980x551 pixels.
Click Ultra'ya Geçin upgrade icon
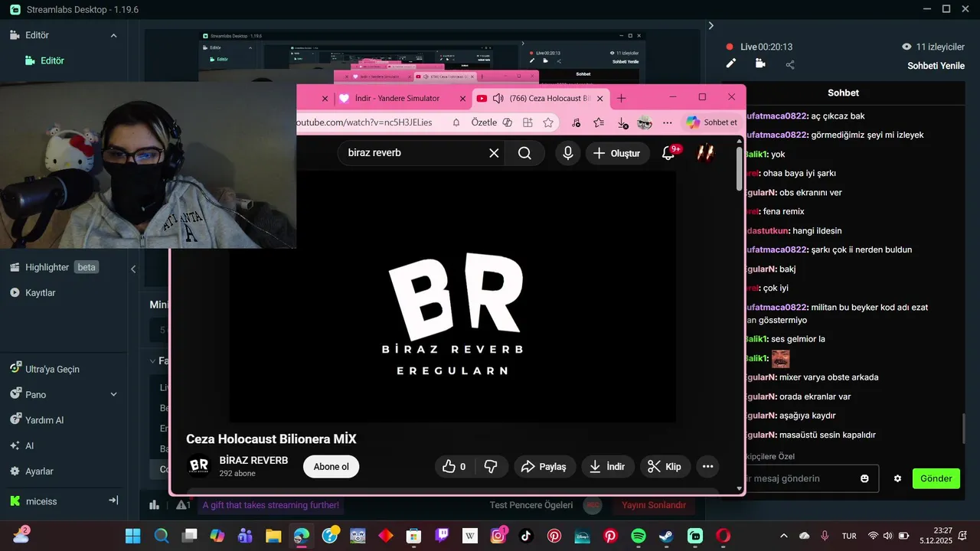coord(15,369)
